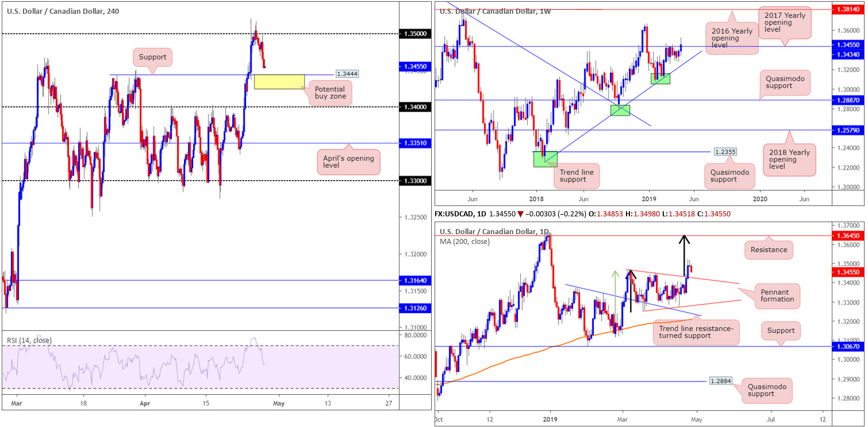Click the 1.33510 price tag
Viewport: 868px width, 427px height.
coord(414,143)
